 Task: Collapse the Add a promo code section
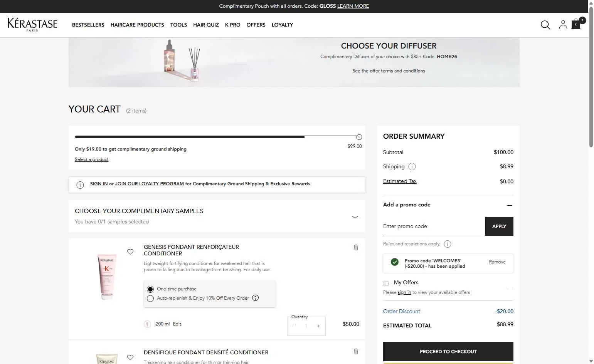pos(510,205)
